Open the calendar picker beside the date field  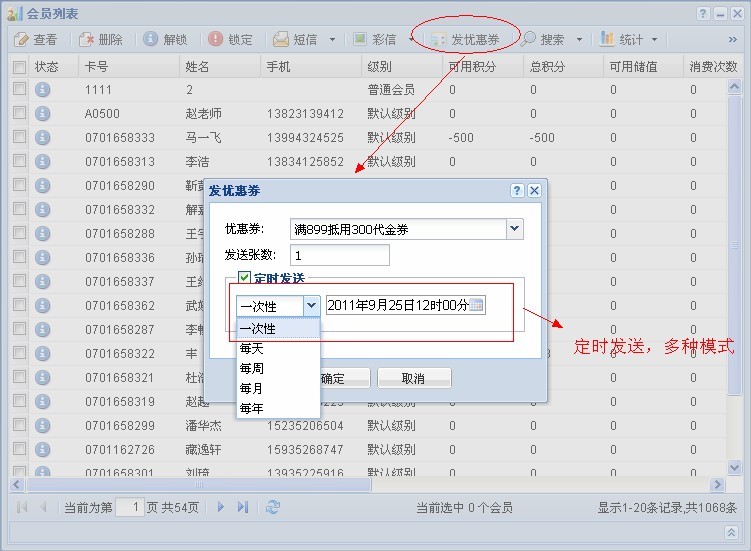(x=477, y=305)
